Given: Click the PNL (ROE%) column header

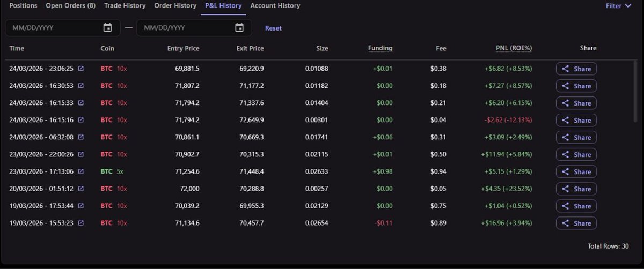Looking at the screenshot, I should coord(514,48).
